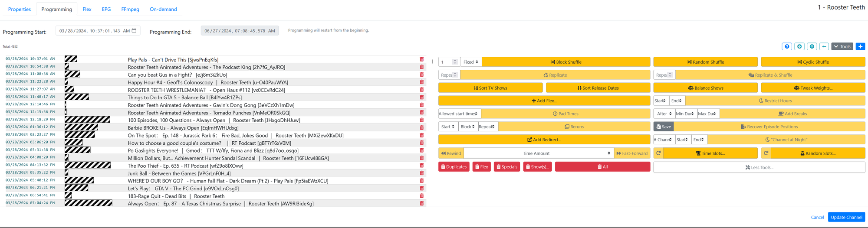Click the blue help question-mark icon
This screenshot has height=228, width=868.
pyautogui.click(x=787, y=46)
